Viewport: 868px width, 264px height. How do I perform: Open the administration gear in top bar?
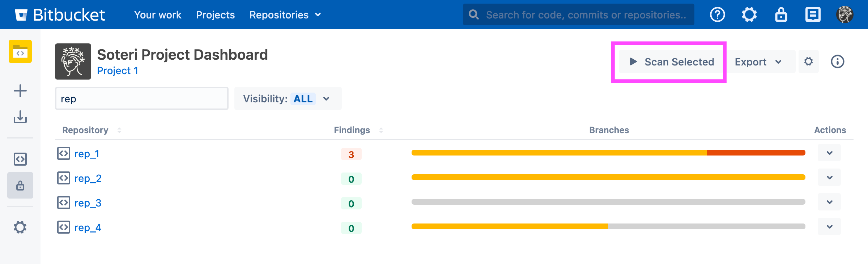[749, 15]
